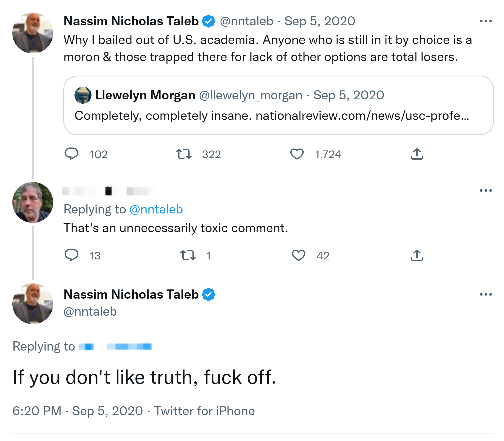This screenshot has height=441, width=504.
Task: Click Nassim Nicholas Taleb's top profile picture
Action: pos(33,33)
